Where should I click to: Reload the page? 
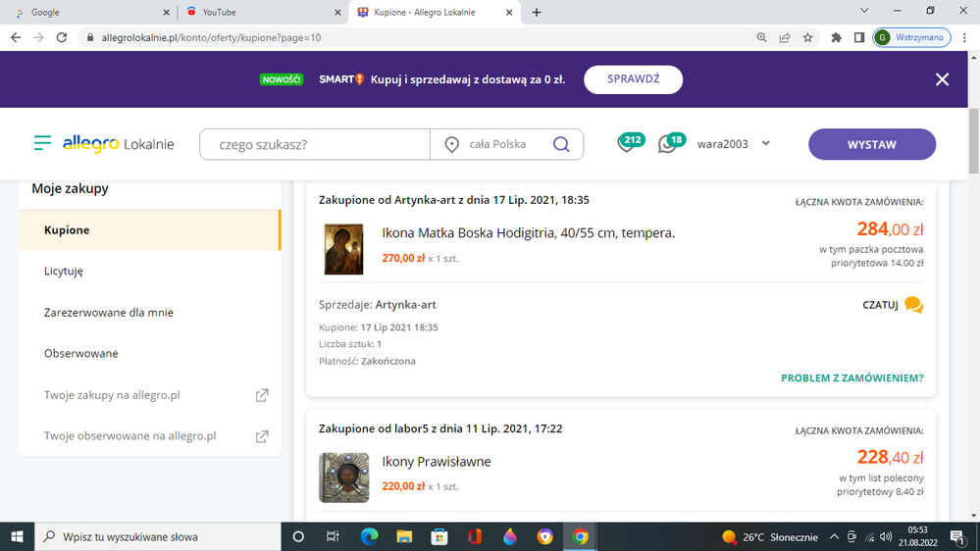(61, 37)
